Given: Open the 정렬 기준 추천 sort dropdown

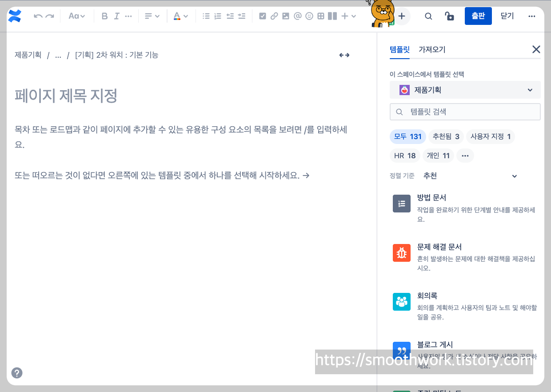Looking at the screenshot, I should (x=471, y=176).
